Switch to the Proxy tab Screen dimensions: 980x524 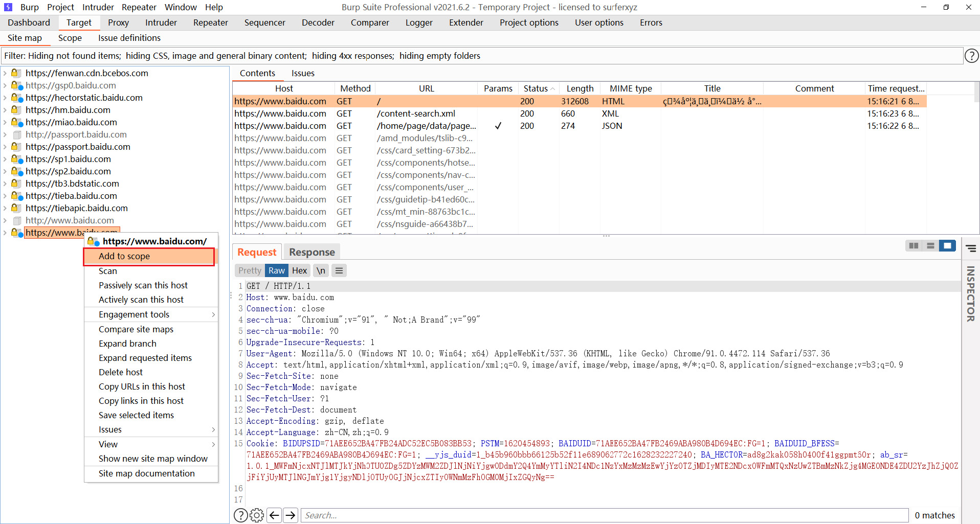118,22
